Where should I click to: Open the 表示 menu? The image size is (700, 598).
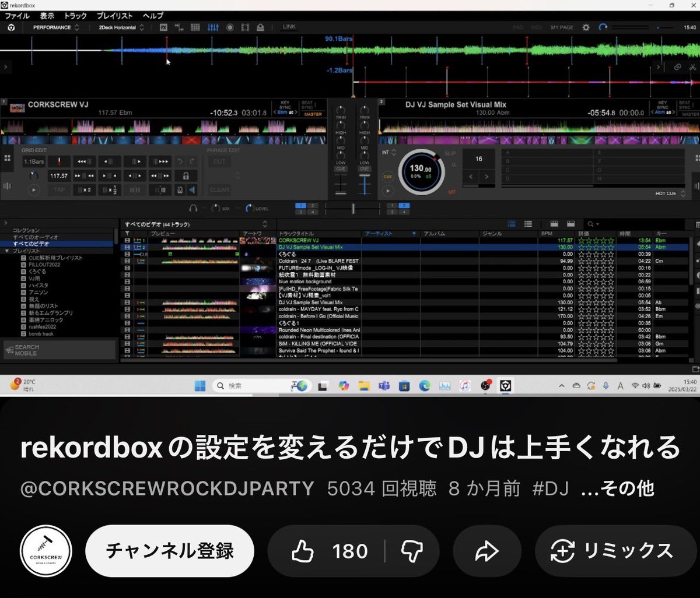click(x=47, y=16)
